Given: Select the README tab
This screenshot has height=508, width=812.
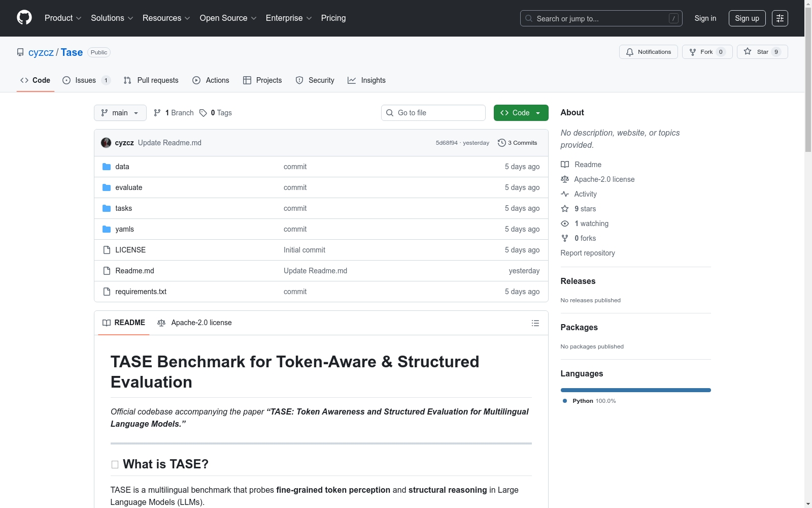Looking at the screenshot, I should pos(124,323).
